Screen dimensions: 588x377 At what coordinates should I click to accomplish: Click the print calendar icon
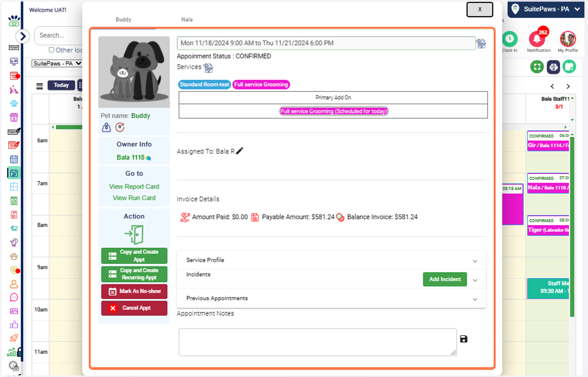[x=553, y=67]
